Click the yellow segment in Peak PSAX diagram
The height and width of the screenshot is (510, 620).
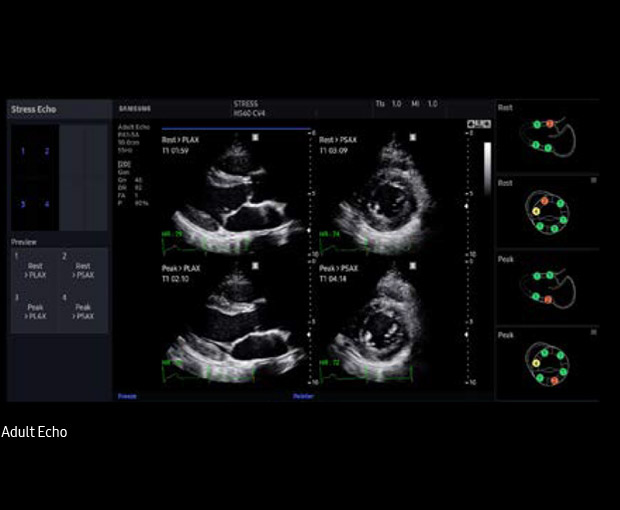[x=536, y=364]
